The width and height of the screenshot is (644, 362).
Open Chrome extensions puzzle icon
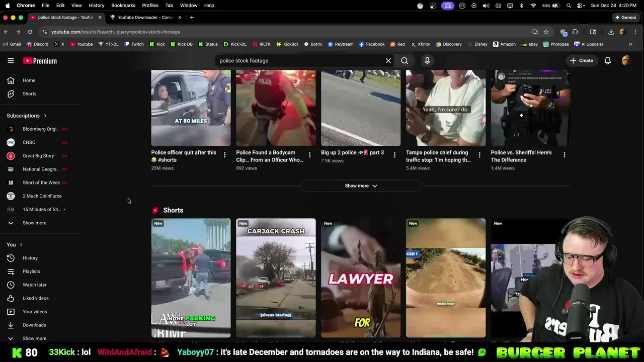[575, 32]
